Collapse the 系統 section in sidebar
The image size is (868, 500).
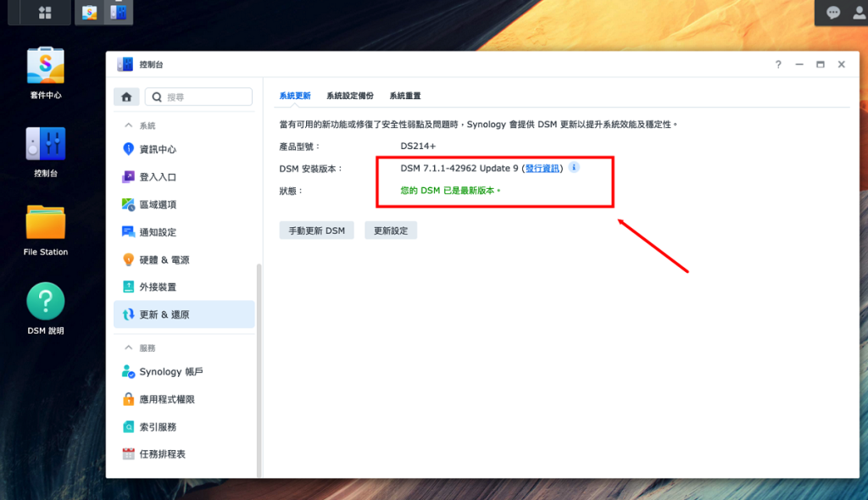point(129,125)
